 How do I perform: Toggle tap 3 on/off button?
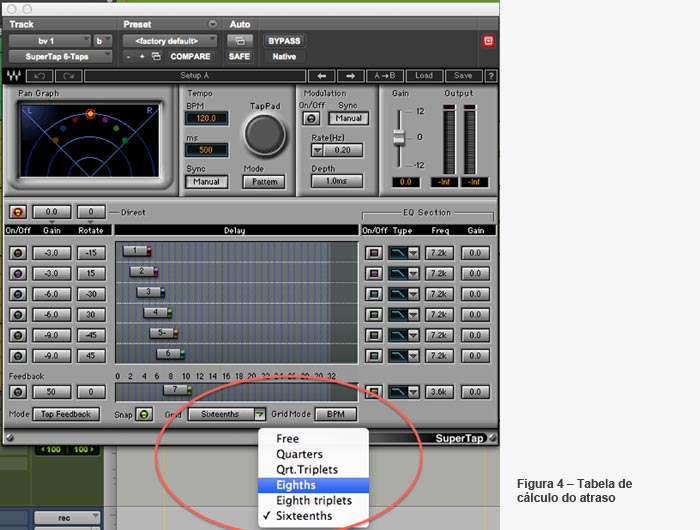(x=18, y=294)
